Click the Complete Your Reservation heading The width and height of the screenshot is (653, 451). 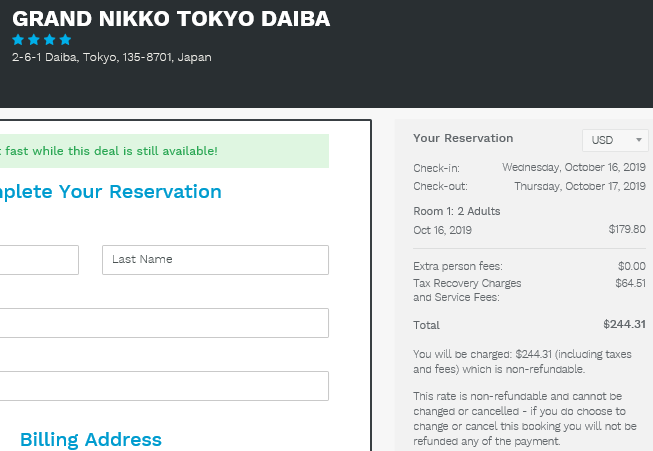[x=110, y=192]
